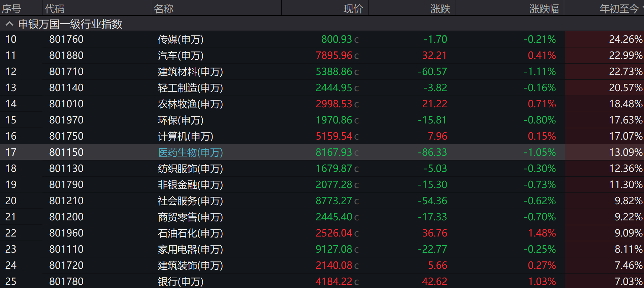Sort by the 涨跌幅 column header

tap(544, 9)
